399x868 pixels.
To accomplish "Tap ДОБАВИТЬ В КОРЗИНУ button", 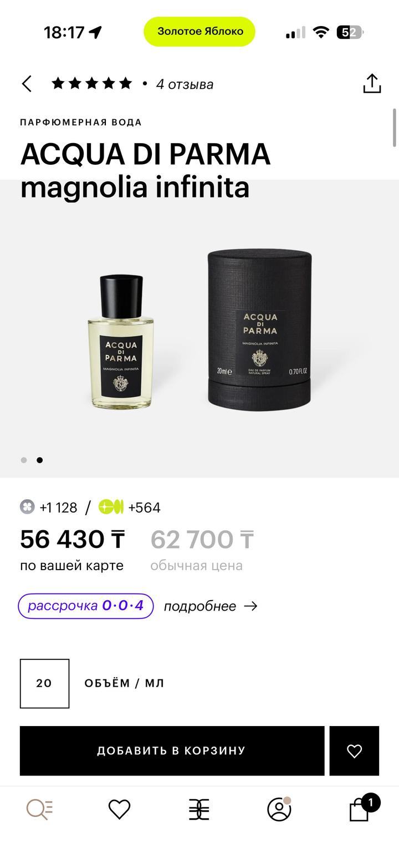I will (x=172, y=750).
